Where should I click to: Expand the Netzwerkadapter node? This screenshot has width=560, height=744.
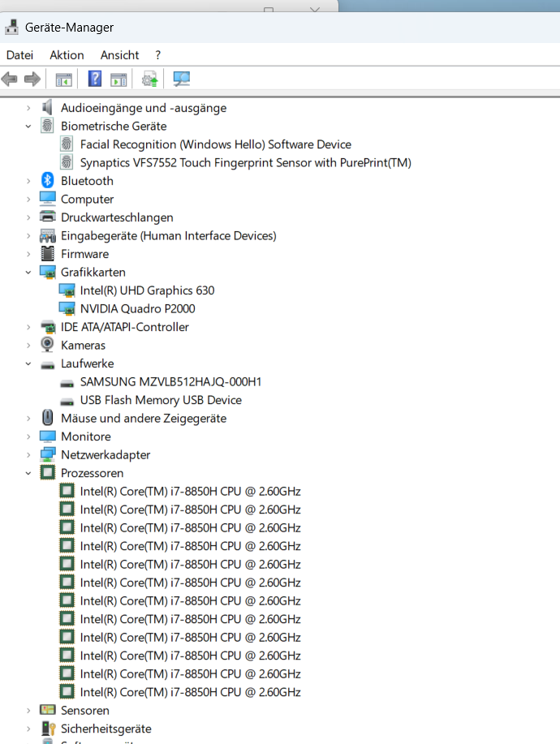click(28, 454)
